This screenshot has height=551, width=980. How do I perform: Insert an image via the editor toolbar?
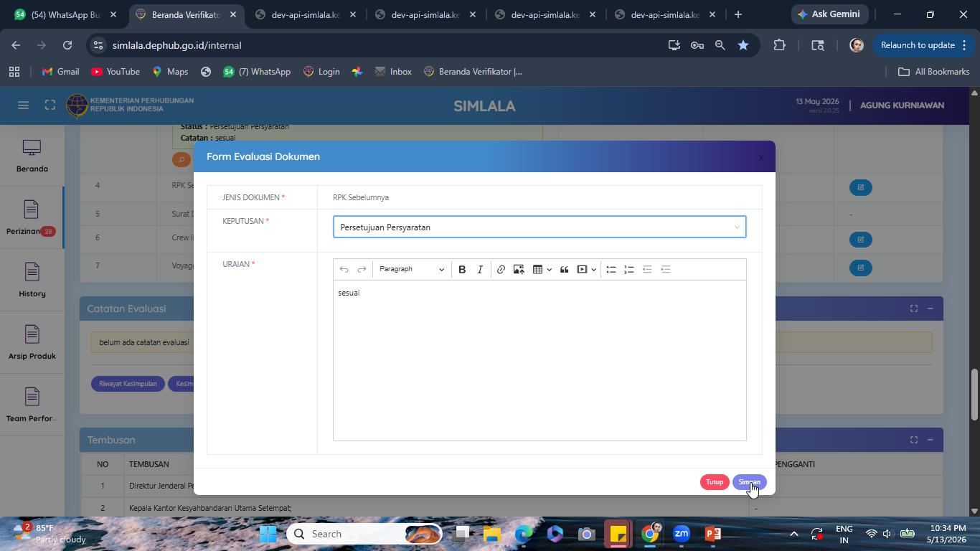[519, 269]
